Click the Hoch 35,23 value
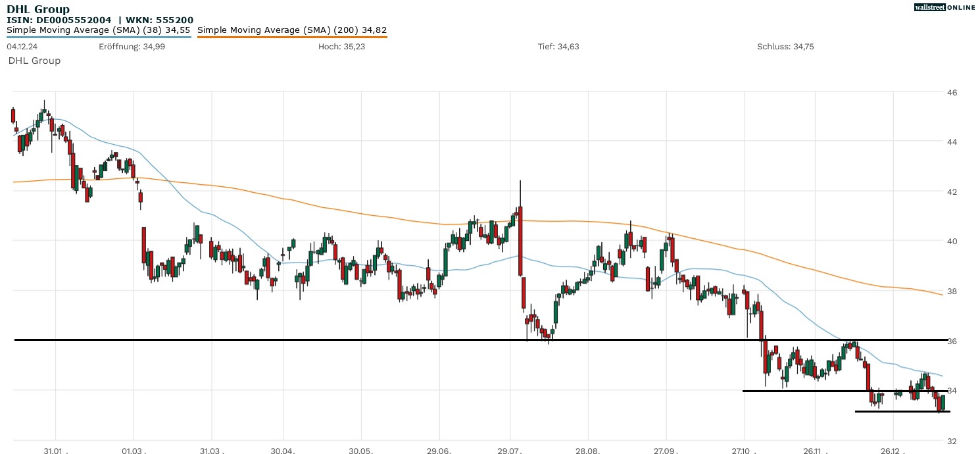 pos(338,47)
